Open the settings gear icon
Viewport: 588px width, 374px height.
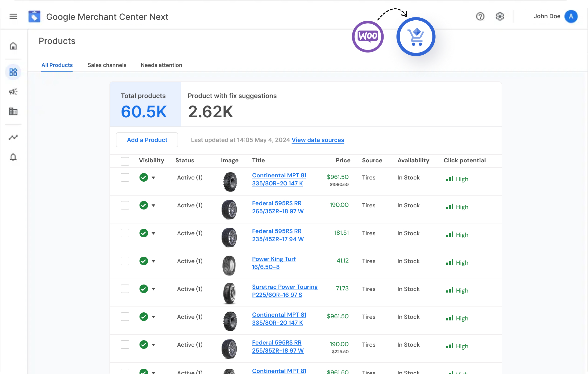pos(500,17)
